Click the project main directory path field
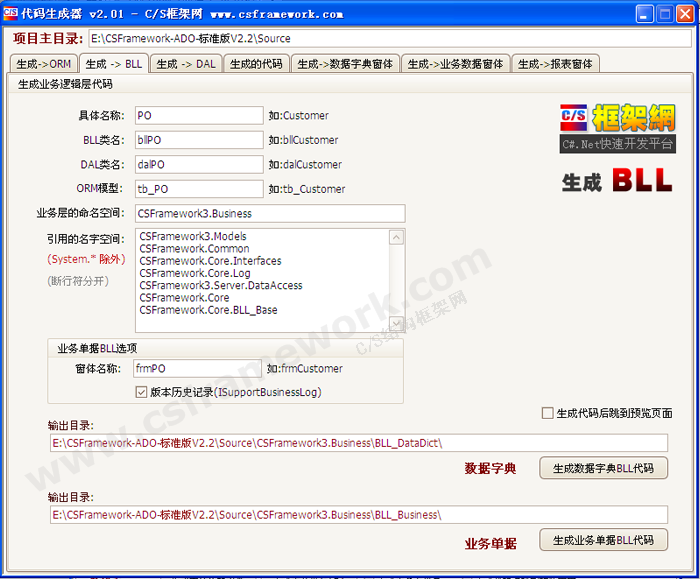700x579 pixels. coord(389,38)
